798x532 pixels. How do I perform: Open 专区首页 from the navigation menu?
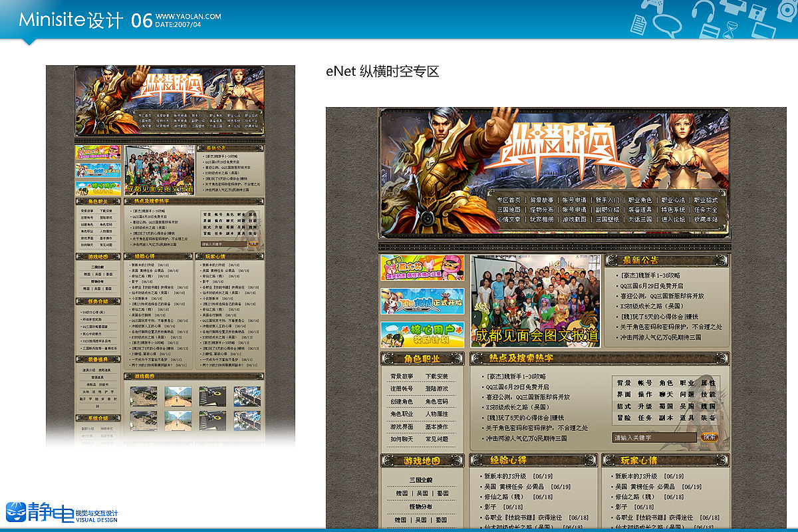[508, 199]
